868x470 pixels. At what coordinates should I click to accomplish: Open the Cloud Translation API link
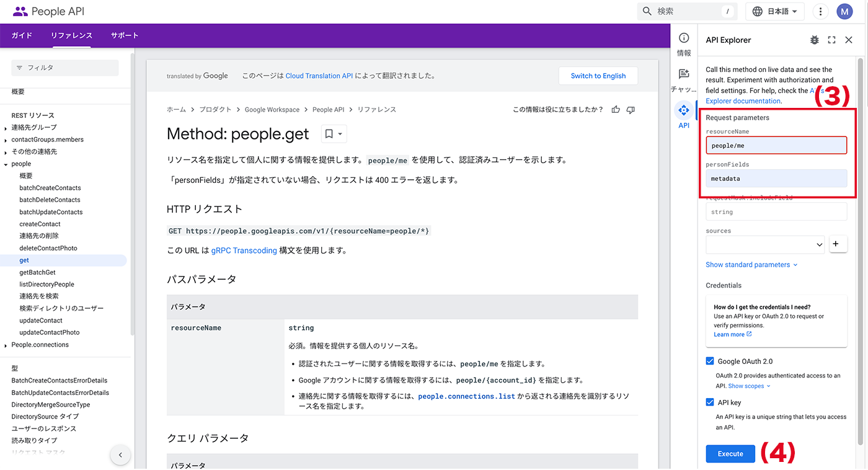pyautogui.click(x=319, y=76)
